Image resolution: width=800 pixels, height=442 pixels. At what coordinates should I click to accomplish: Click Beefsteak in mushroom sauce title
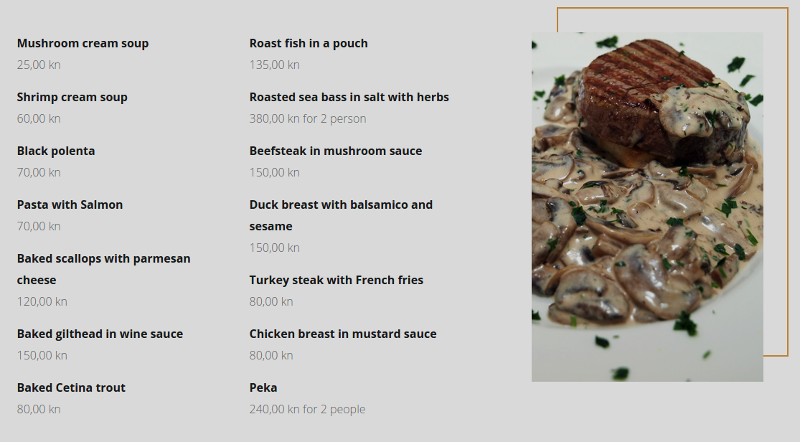(x=335, y=152)
